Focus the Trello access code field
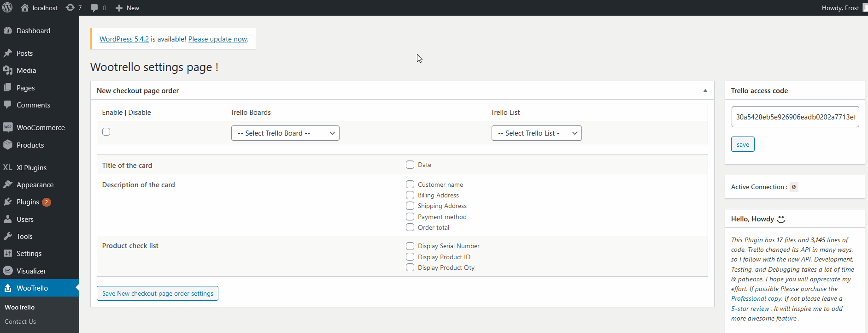The width and height of the screenshot is (868, 333). (x=795, y=117)
